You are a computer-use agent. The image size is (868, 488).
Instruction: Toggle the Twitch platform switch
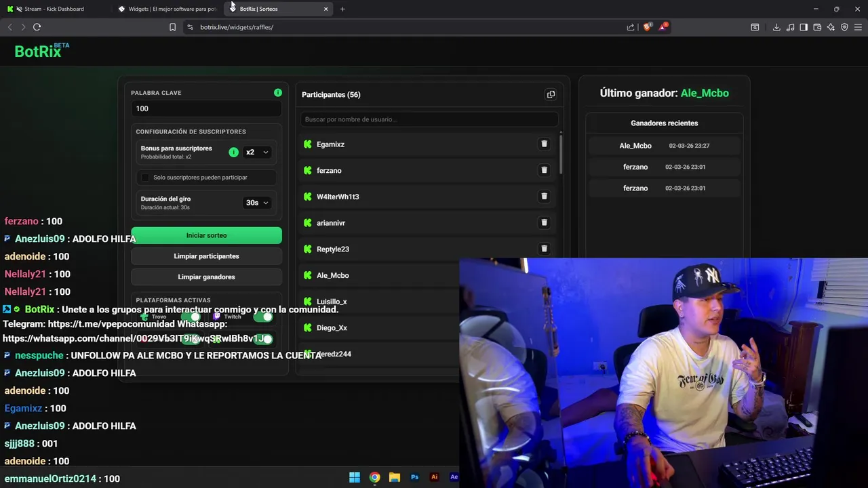point(263,317)
